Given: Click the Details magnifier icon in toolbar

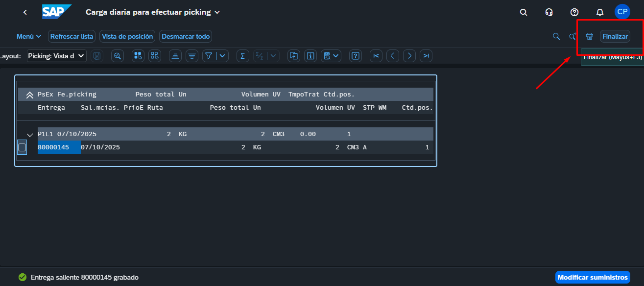Looking at the screenshot, I should tap(118, 56).
